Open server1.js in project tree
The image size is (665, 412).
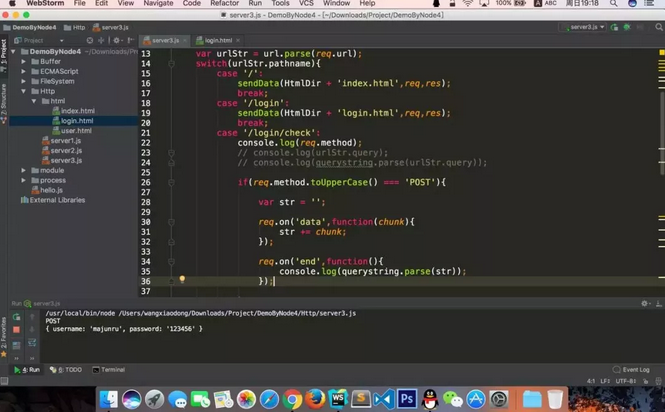pos(62,140)
